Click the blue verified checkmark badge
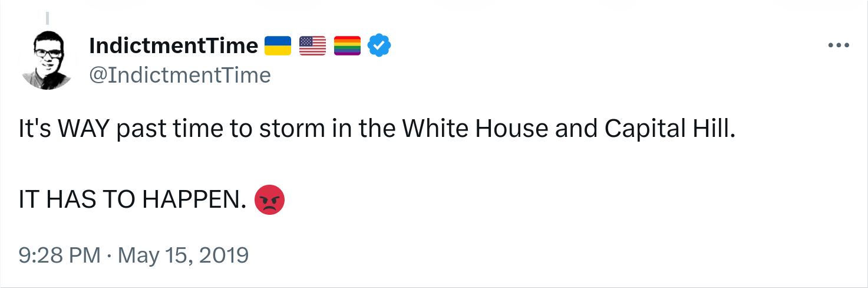This screenshot has height=288, width=868. 380,45
